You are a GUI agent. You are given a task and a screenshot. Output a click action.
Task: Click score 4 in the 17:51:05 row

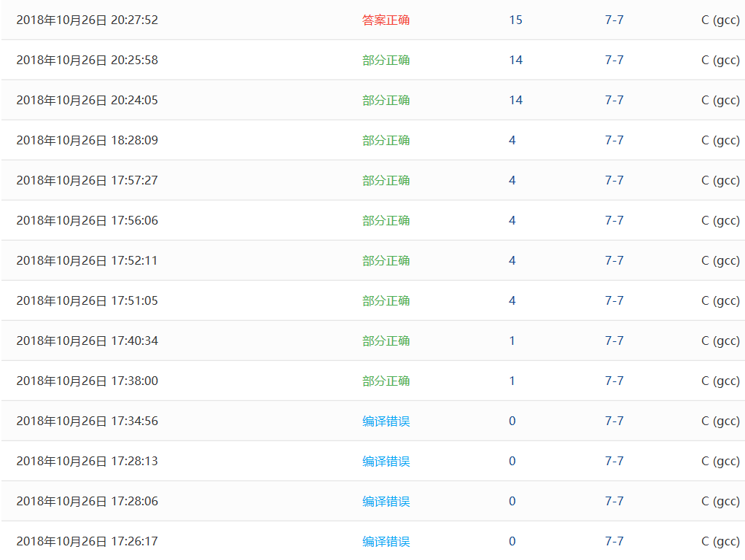512,300
